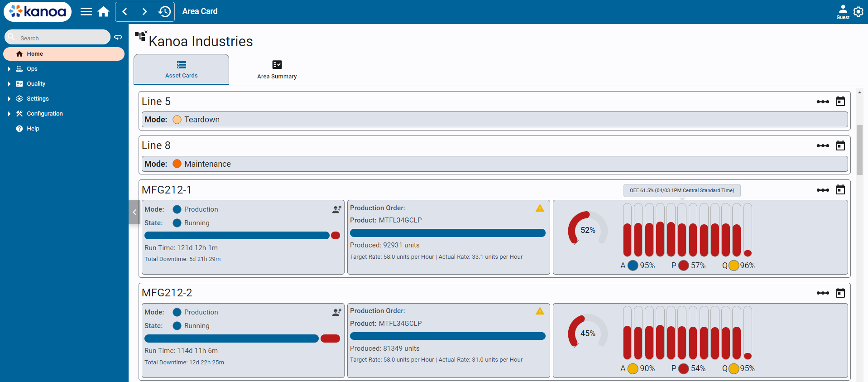Expand the Ops tree node
This screenshot has height=382, width=868.
pyautogui.click(x=9, y=69)
